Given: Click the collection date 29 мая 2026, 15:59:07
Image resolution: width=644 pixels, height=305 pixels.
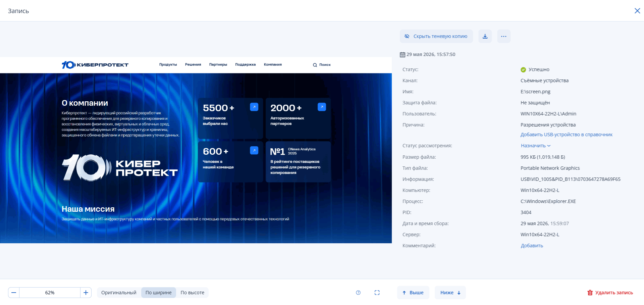Looking at the screenshot, I should pos(545,223).
